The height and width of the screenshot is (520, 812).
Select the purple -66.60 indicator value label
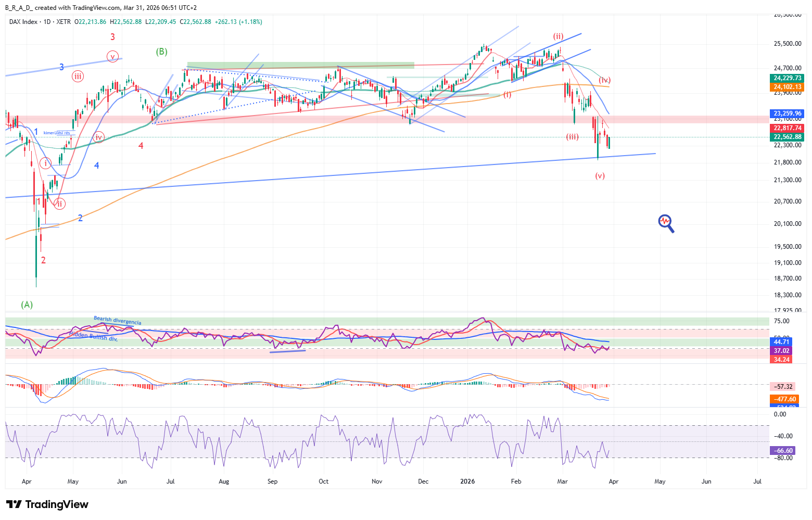(783, 451)
